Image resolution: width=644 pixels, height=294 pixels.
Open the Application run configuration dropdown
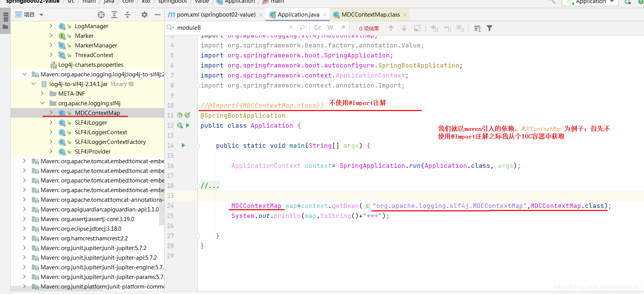590,2
